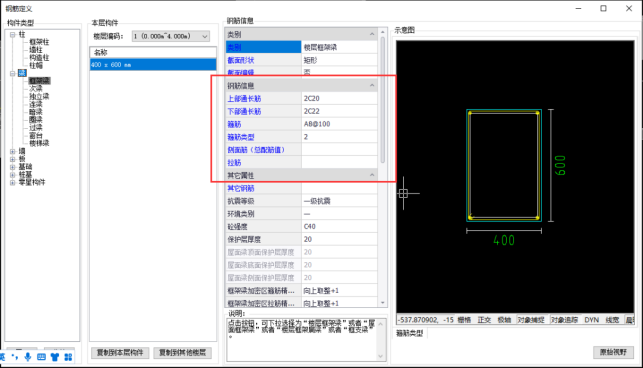Select the 箍筋类型 tab below the diagram
This screenshot has width=643, height=368.
click(x=409, y=334)
